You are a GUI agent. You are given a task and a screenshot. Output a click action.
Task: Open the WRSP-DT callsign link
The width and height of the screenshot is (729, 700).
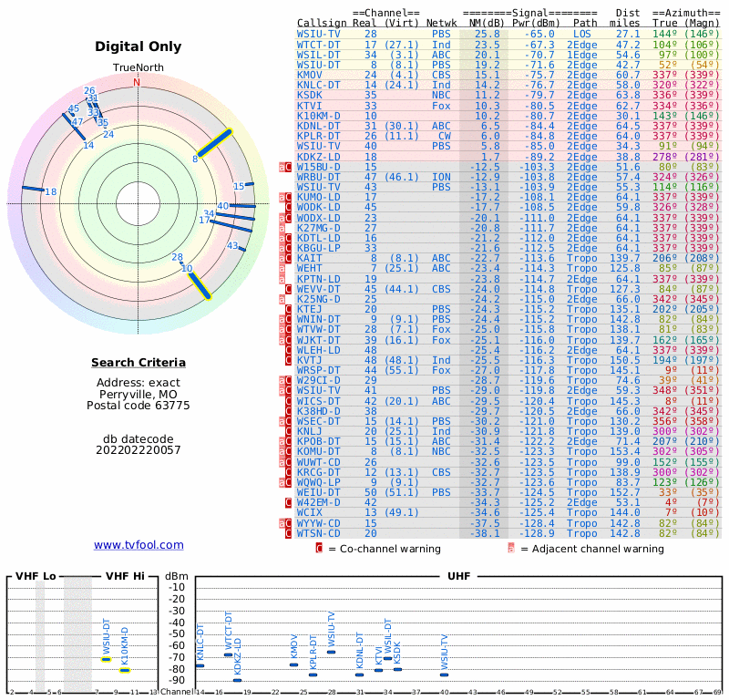(318, 370)
